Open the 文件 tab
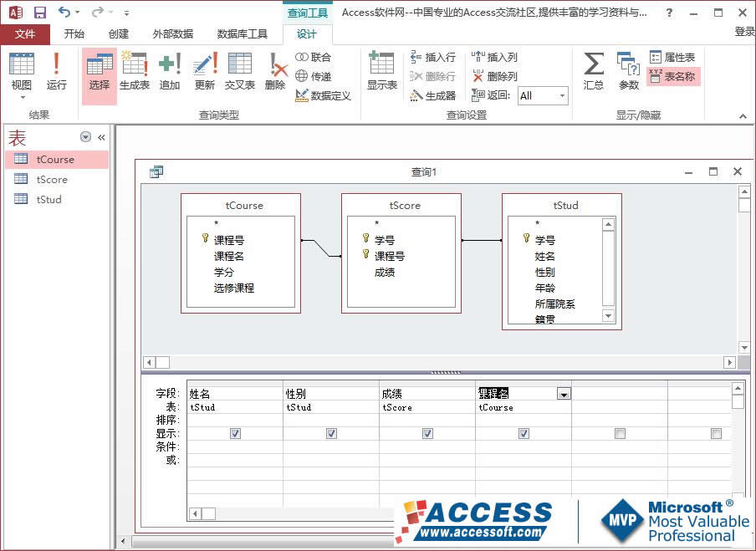756x551 pixels. 25,33
